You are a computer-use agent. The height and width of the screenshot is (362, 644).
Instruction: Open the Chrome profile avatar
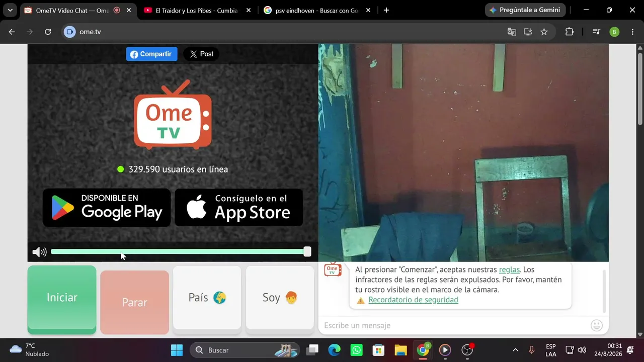tap(614, 32)
